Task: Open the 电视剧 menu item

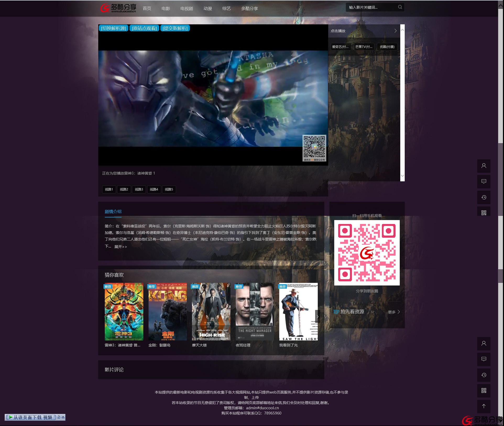Action: (x=187, y=8)
